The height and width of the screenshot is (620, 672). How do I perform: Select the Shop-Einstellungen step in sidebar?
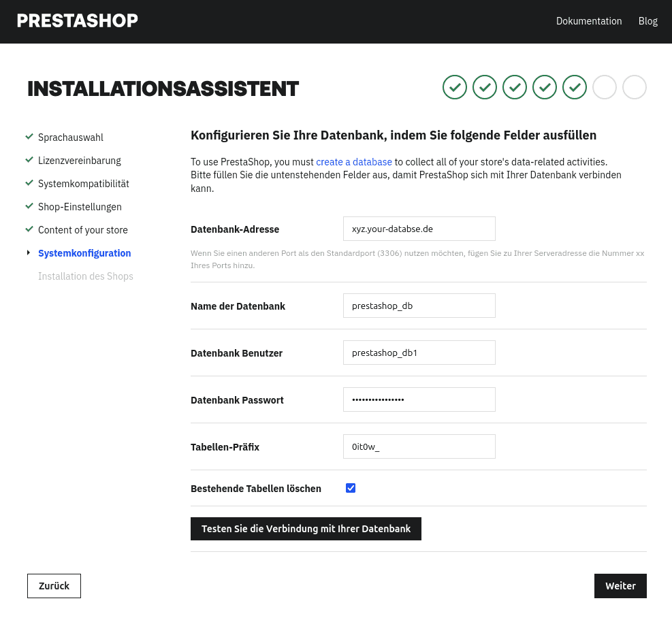point(80,207)
